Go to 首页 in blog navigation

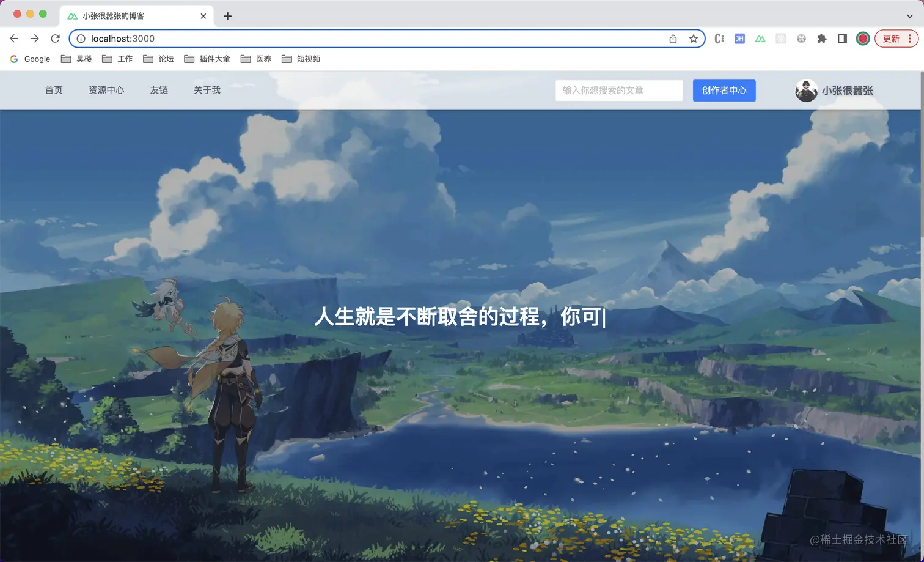(54, 90)
